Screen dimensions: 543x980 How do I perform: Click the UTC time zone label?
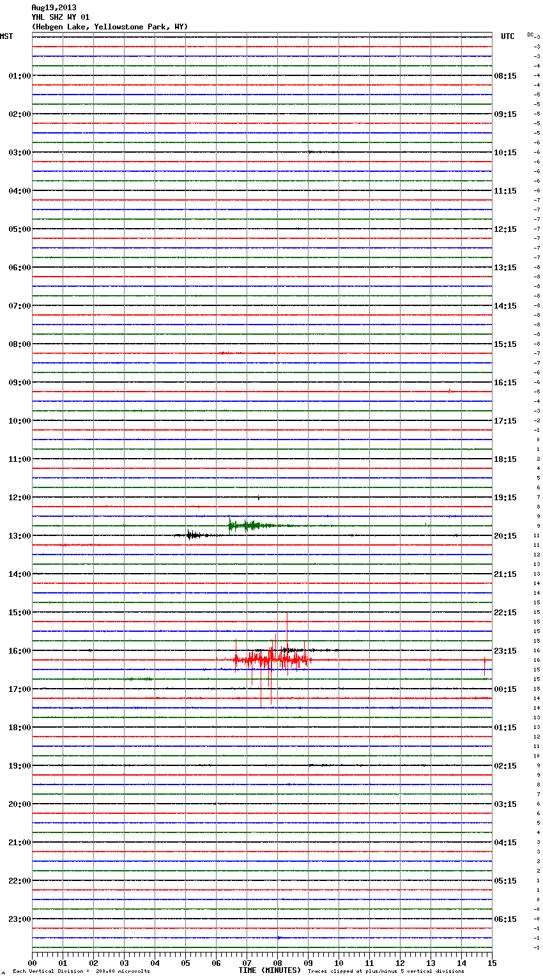508,36
